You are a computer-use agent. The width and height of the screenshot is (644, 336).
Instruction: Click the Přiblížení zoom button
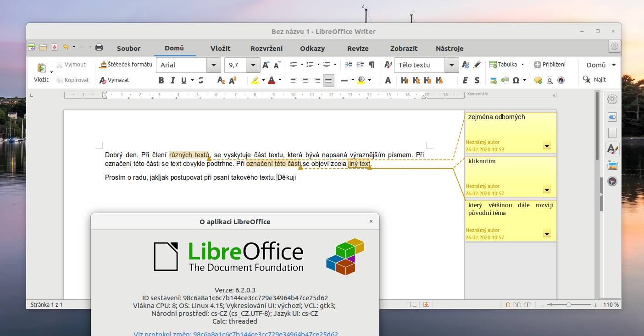[550, 65]
